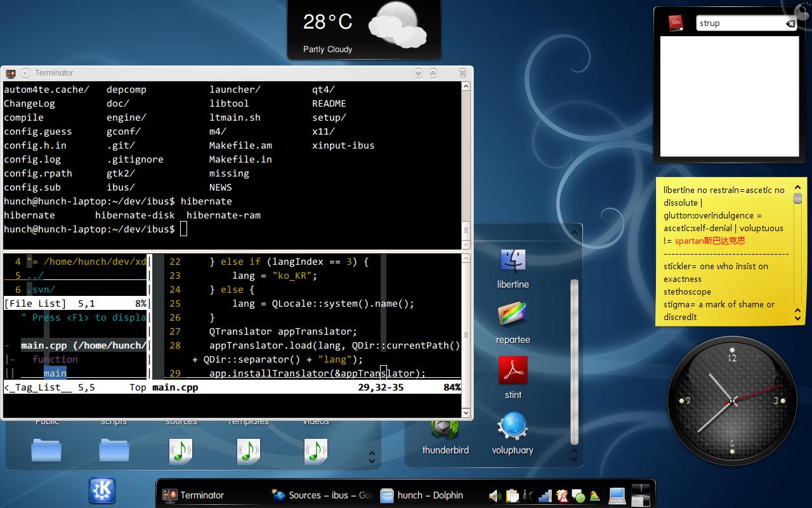The height and width of the screenshot is (508, 812).
Task: Click red spartan text in sticky note
Action: coord(710,241)
